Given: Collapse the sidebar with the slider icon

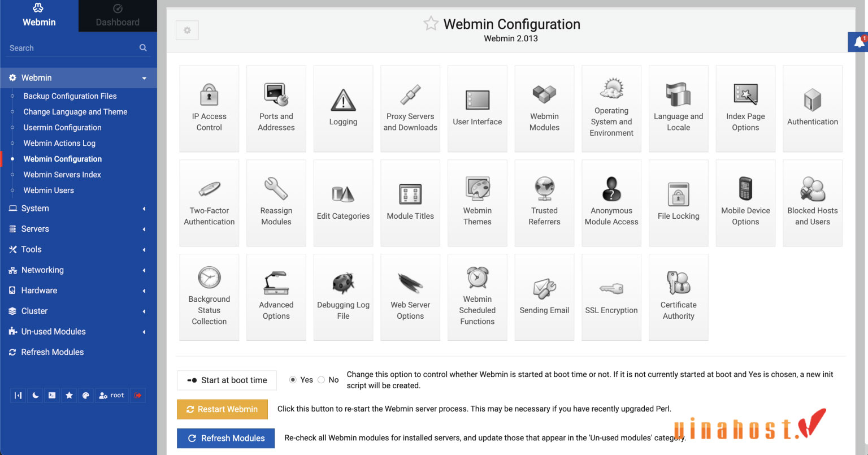Looking at the screenshot, I should (x=18, y=396).
